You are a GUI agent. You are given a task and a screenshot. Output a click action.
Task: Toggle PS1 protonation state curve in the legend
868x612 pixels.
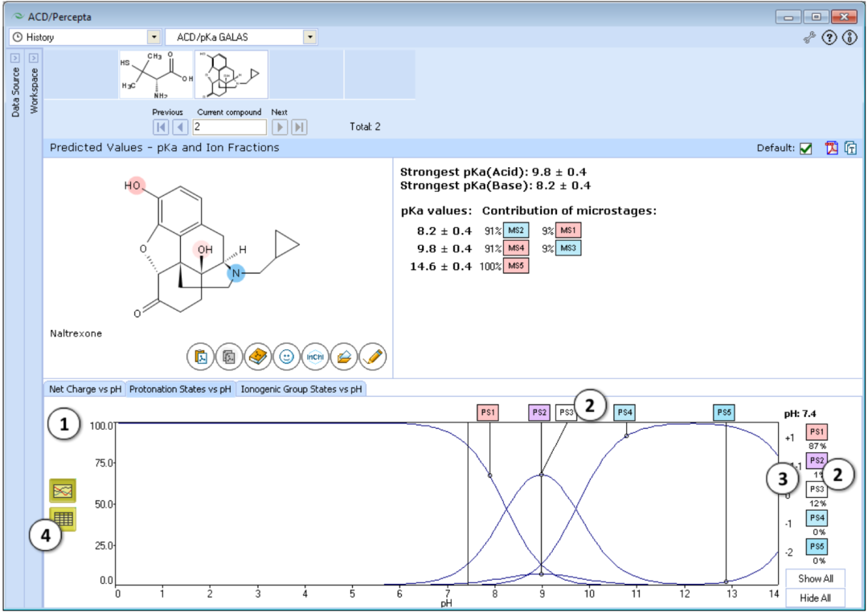coord(817,432)
